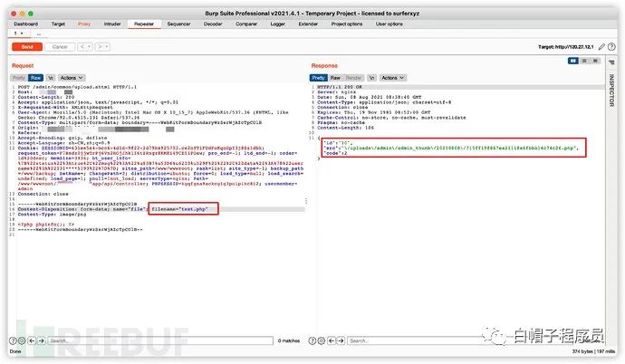Focus the Request search field
The image size is (625, 364).
160,340
